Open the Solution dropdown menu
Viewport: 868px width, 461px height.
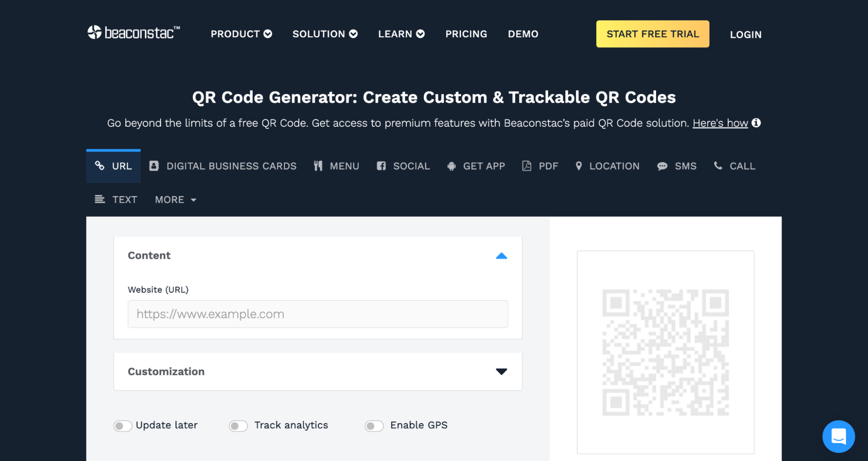325,34
